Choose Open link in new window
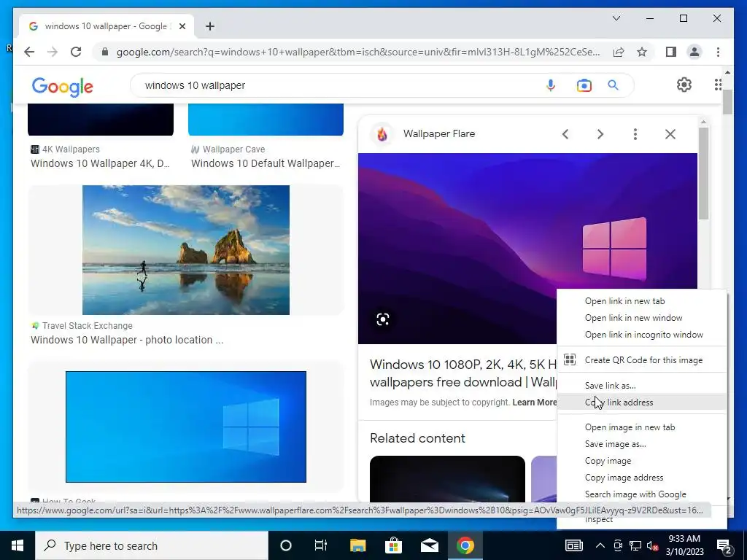This screenshot has width=747, height=560. tap(642, 318)
